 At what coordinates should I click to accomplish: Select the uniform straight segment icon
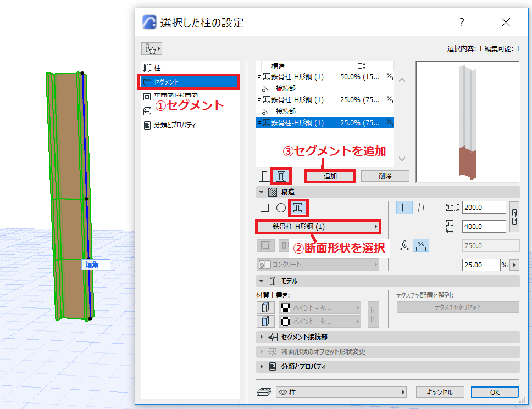(404, 208)
